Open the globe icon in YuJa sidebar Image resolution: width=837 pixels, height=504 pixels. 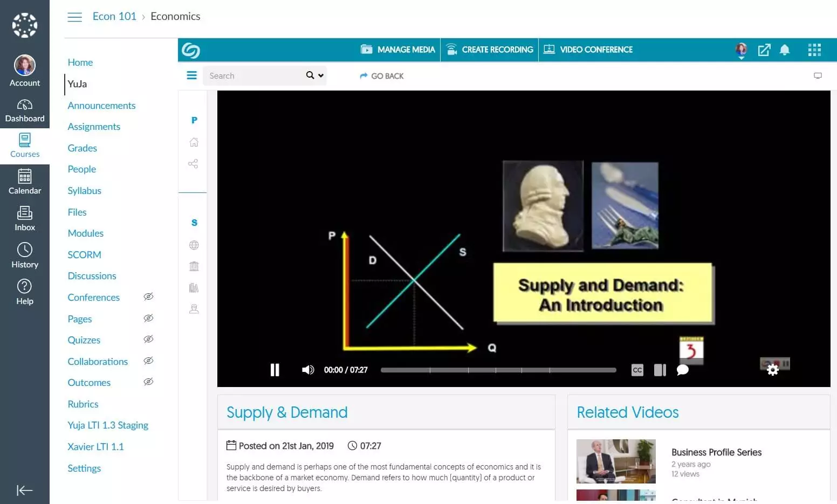pyautogui.click(x=194, y=245)
